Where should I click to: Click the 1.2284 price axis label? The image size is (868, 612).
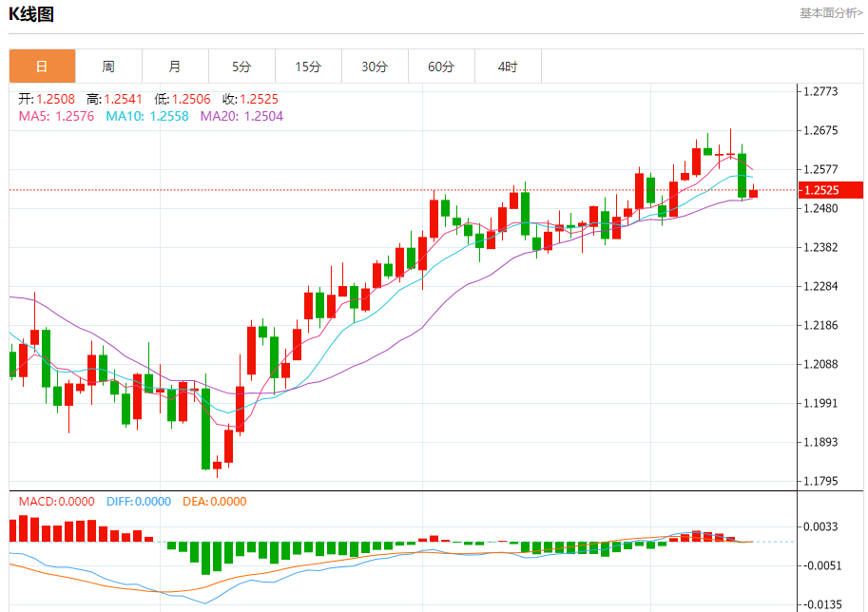(x=821, y=287)
